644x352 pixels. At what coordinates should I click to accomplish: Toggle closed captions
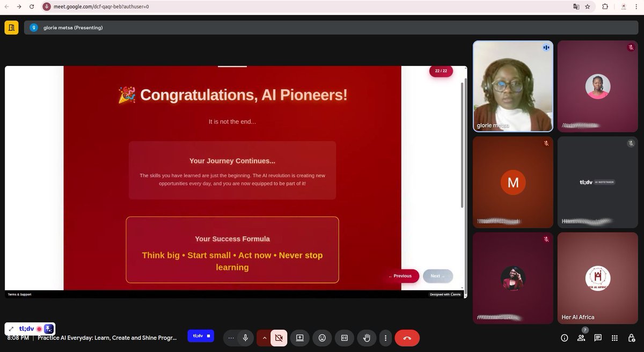pyautogui.click(x=345, y=338)
